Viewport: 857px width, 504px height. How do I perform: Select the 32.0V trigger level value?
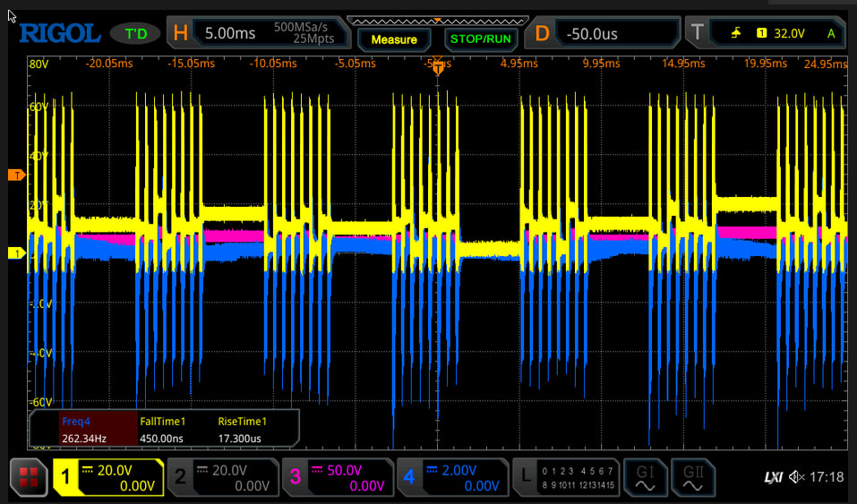[789, 33]
